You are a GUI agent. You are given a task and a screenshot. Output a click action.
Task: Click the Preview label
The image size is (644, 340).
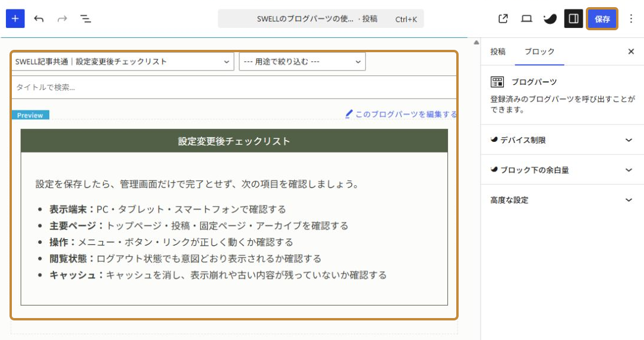tap(30, 115)
